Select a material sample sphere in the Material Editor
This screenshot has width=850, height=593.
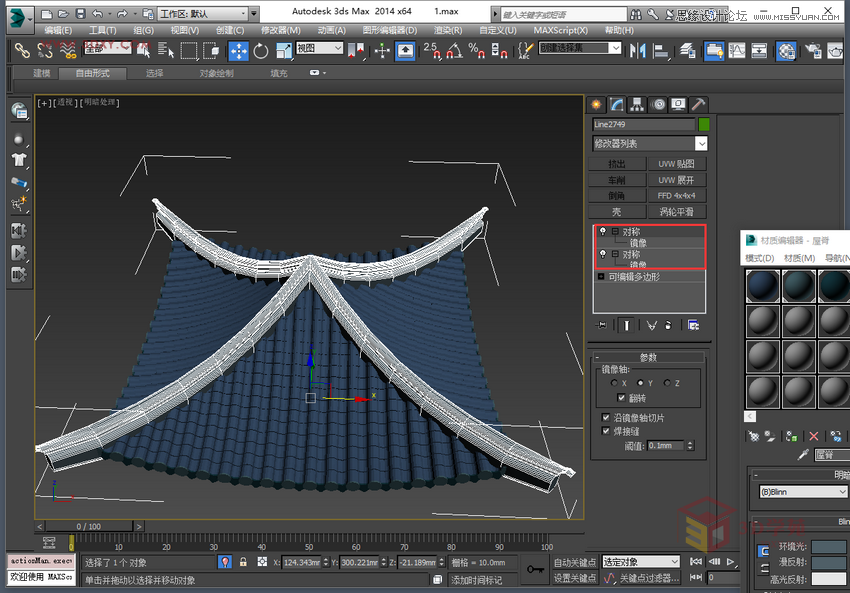762,285
